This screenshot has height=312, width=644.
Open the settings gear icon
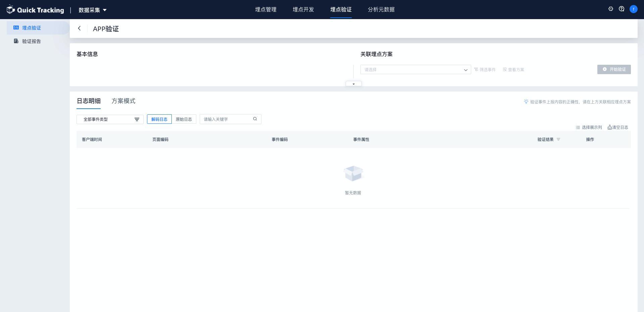611,9
